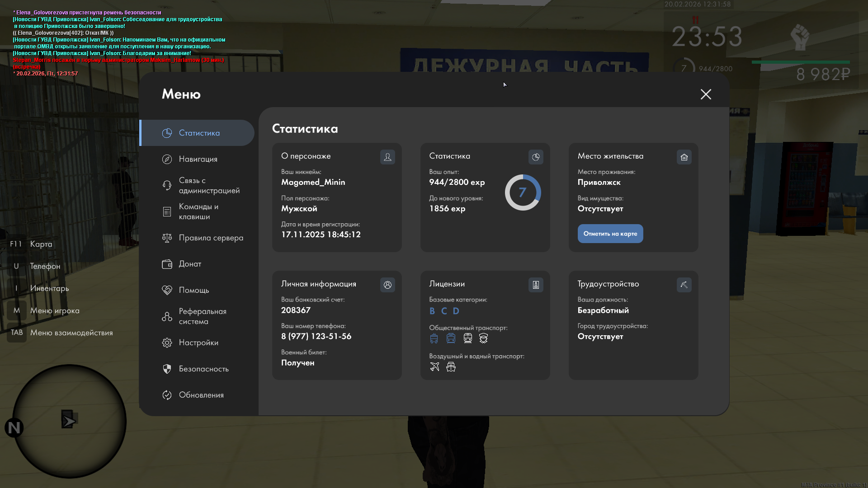Viewport: 868px width, 488px height.
Task: Click the house icon in Место жительства card
Action: pos(684,157)
